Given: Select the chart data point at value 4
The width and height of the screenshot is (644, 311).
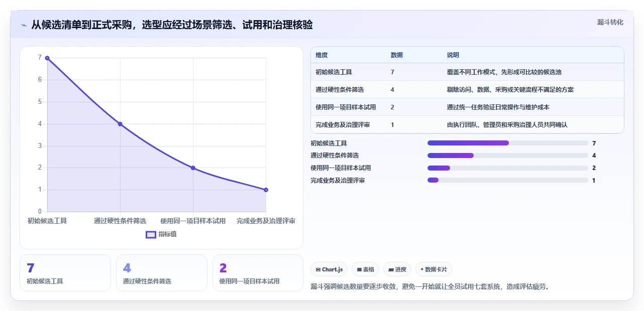Looking at the screenshot, I should pos(120,124).
